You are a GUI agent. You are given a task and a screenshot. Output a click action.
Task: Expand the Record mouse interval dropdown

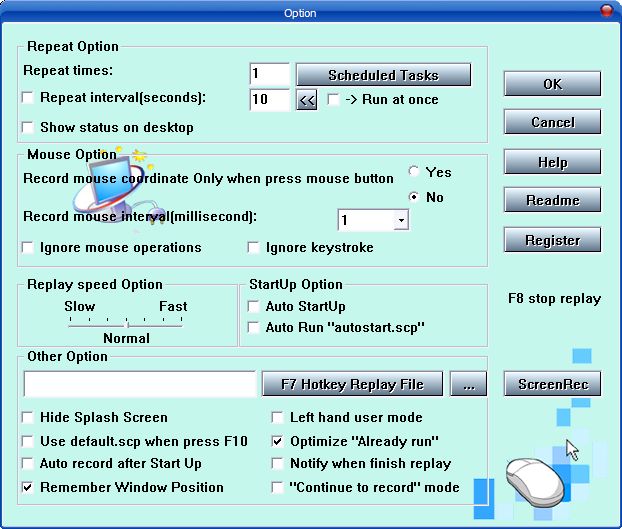point(401,221)
